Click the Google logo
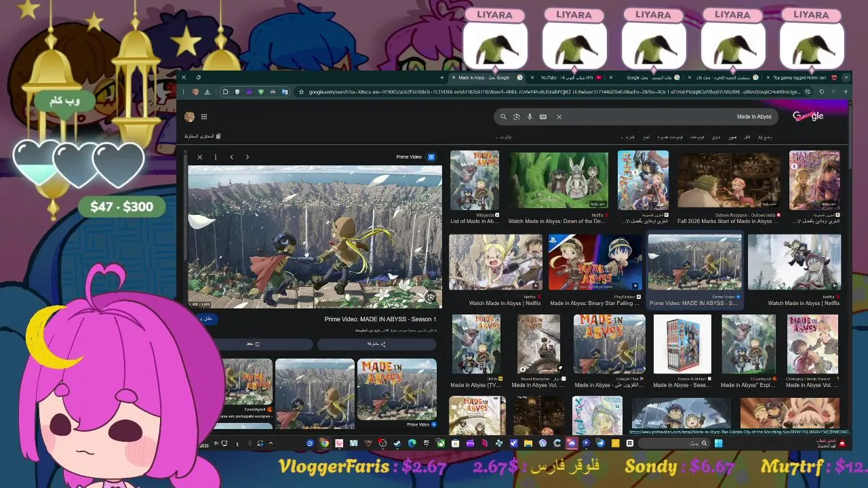868x488 pixels. [808, 116]
